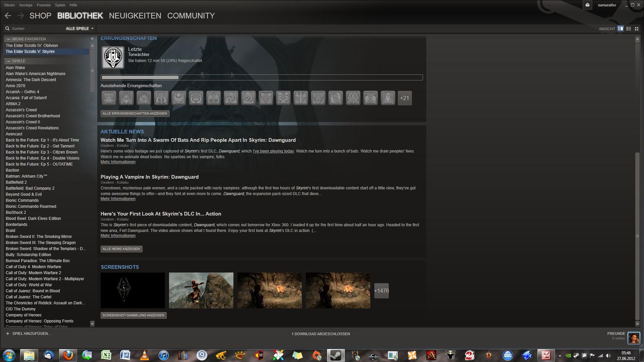This screenshot has height=362, width=644.
Task: Switch to the list view mode
Action: [x=628, y=29]
